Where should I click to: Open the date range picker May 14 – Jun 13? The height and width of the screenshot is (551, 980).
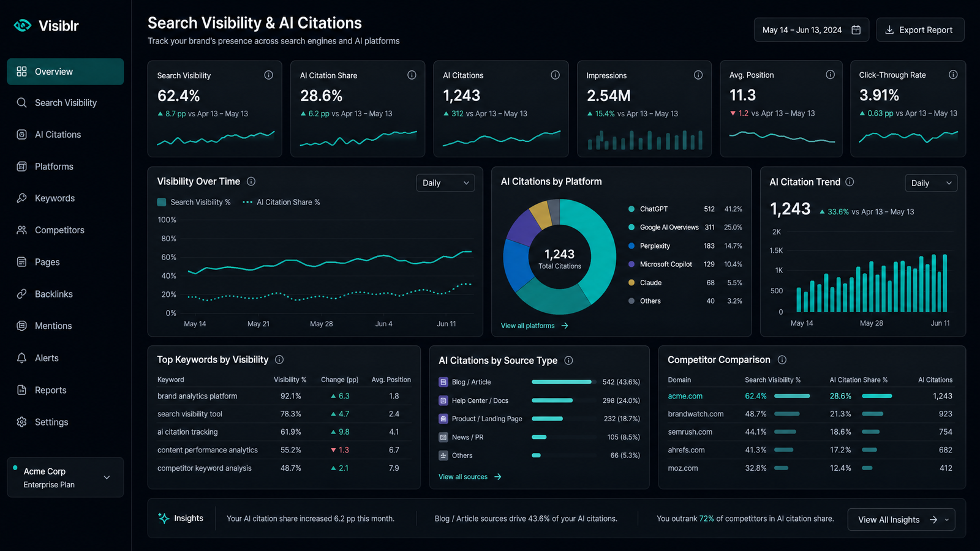[x=812, y=30]
